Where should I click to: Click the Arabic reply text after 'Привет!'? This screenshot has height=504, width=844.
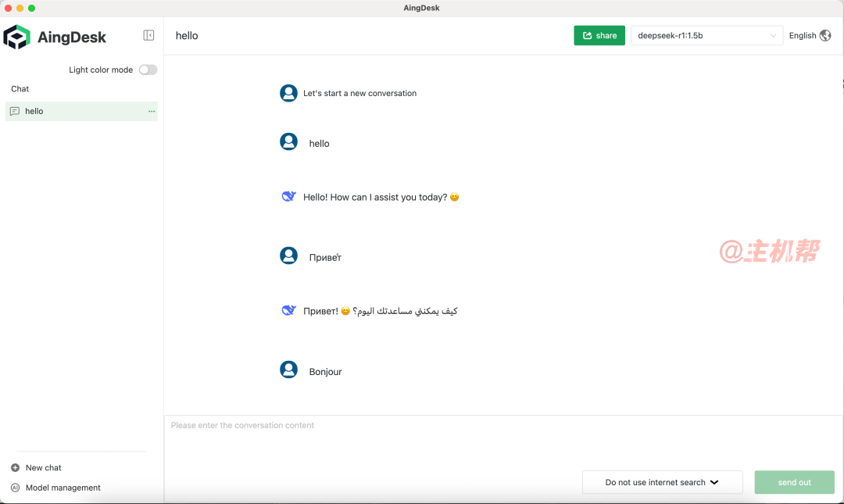click(405, 311)
